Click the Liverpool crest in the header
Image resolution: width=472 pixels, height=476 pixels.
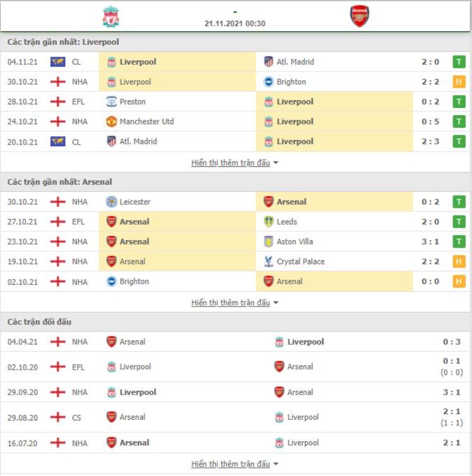point(111,17)
